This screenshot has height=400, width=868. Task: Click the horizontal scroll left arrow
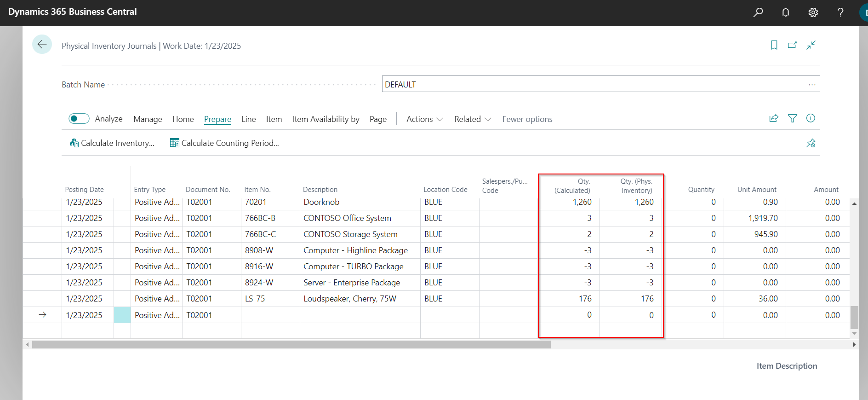pos(28,344)
